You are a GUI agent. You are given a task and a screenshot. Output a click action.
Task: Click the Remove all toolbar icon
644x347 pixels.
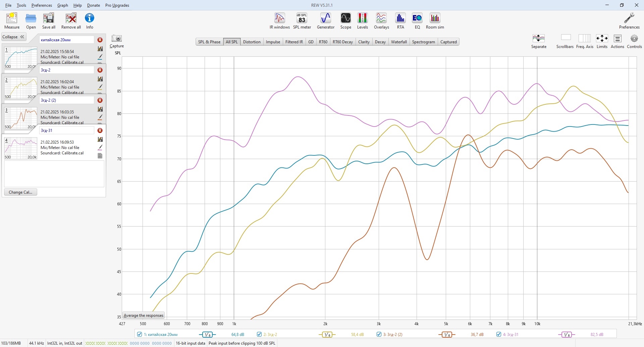tap(71, 18)
